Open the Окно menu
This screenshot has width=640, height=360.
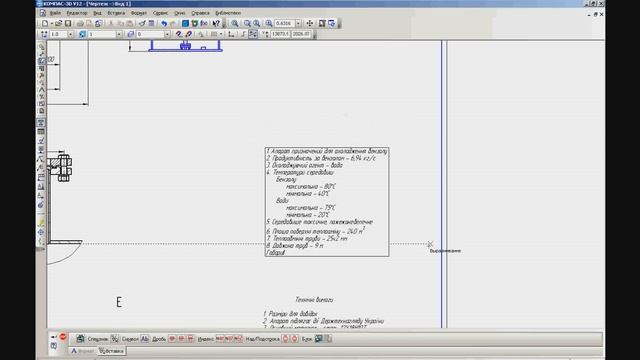pos(180,13)
